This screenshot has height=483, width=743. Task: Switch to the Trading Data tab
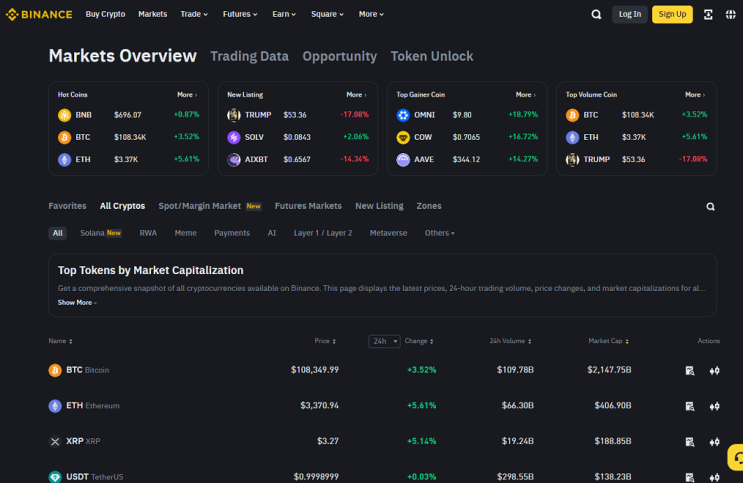[x=249, y=56]
